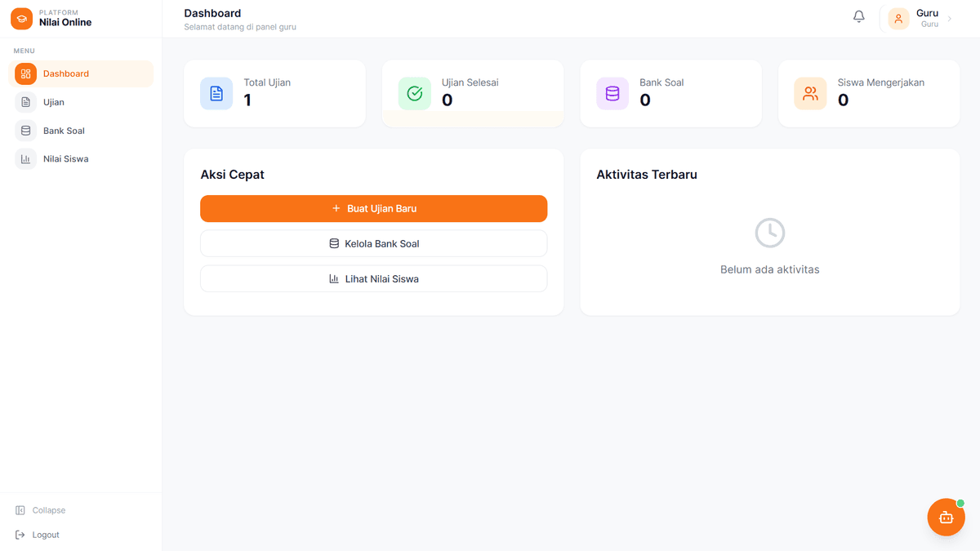Click the Total Ujian document icon
The width and height of the screenshot is (980, 551).
(x=216, y=93)
